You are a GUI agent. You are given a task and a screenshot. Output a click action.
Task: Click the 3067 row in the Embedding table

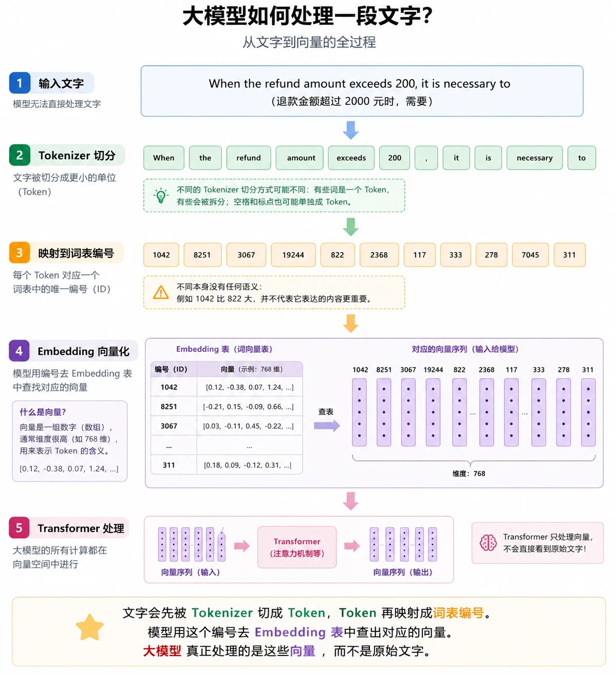(227, 426)
